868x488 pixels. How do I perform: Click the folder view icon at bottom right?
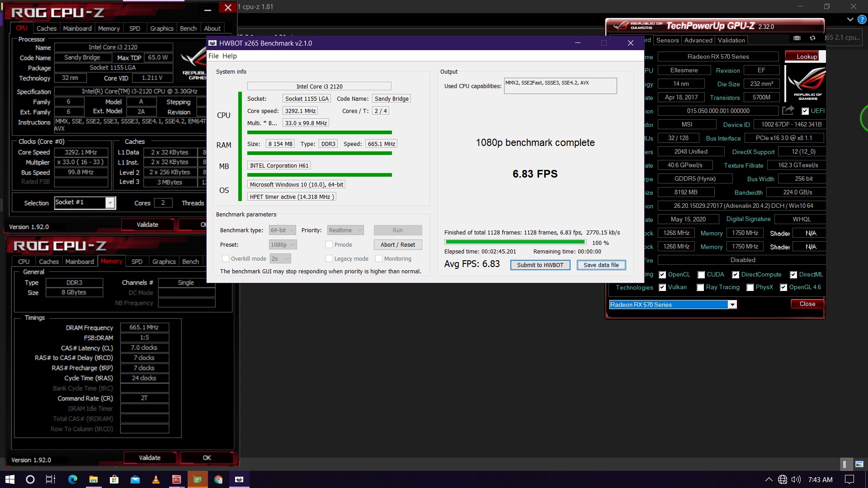859,464
